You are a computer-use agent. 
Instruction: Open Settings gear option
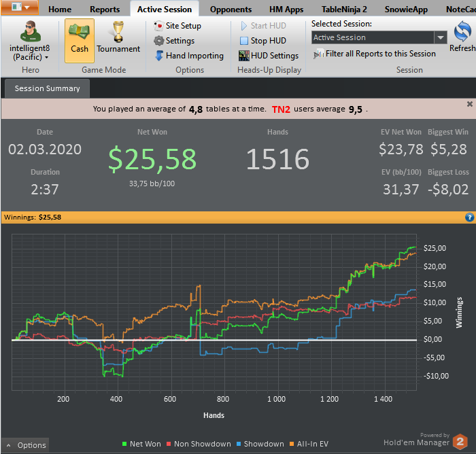point(174,41)
